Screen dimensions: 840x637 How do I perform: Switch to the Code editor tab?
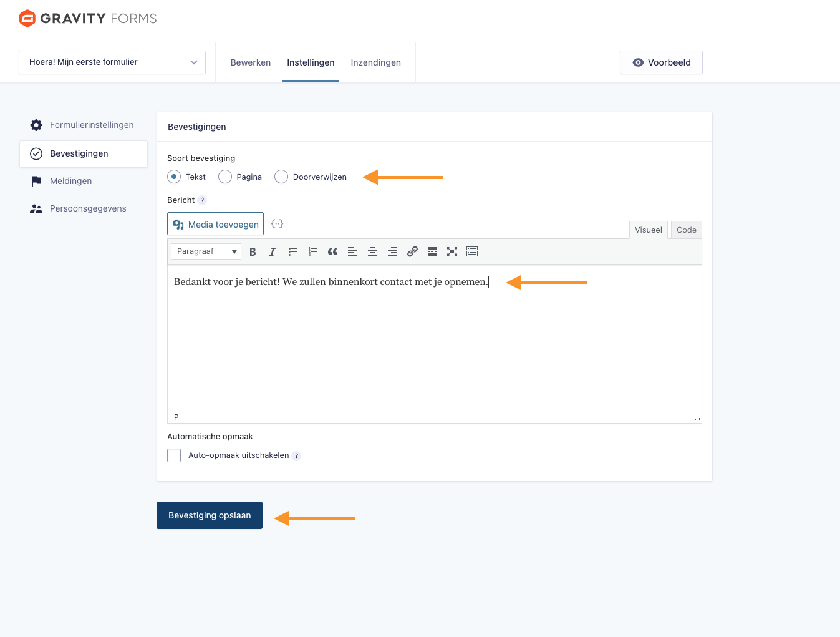tap(686, 230)
